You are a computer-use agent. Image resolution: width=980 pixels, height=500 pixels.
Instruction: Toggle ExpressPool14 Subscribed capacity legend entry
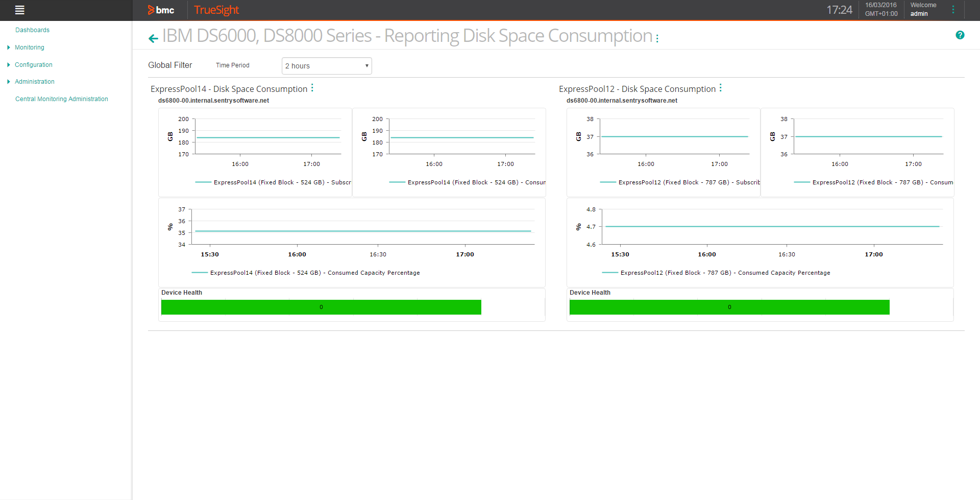tap(273, 182)
